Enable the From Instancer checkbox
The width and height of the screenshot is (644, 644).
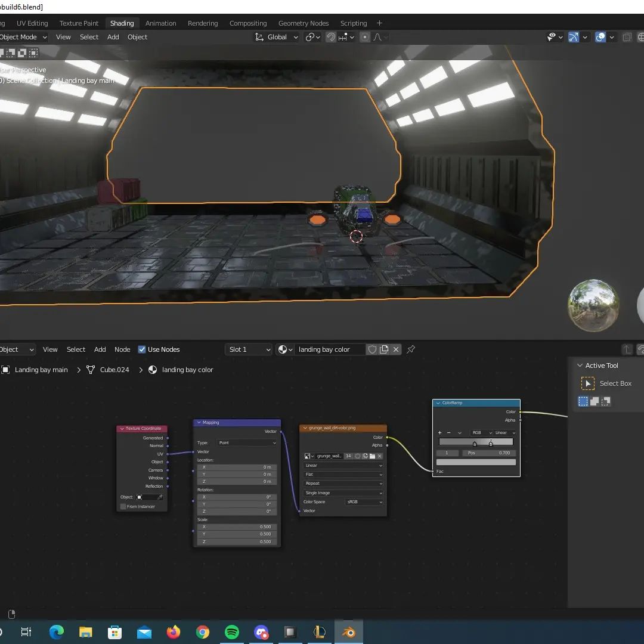(123, 506)
